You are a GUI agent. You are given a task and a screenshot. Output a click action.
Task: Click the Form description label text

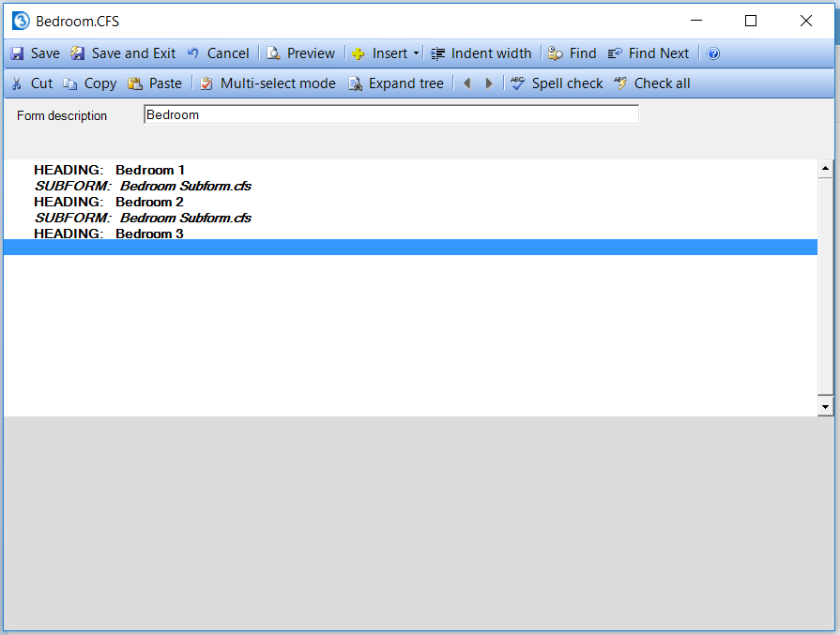[x=62, y=115]
